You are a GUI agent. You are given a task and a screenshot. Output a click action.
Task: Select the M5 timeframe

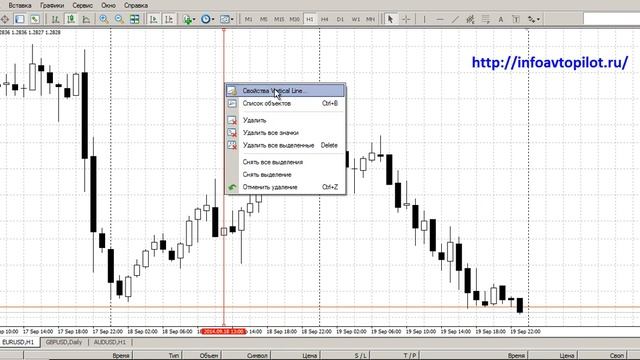tap(264, 19)
